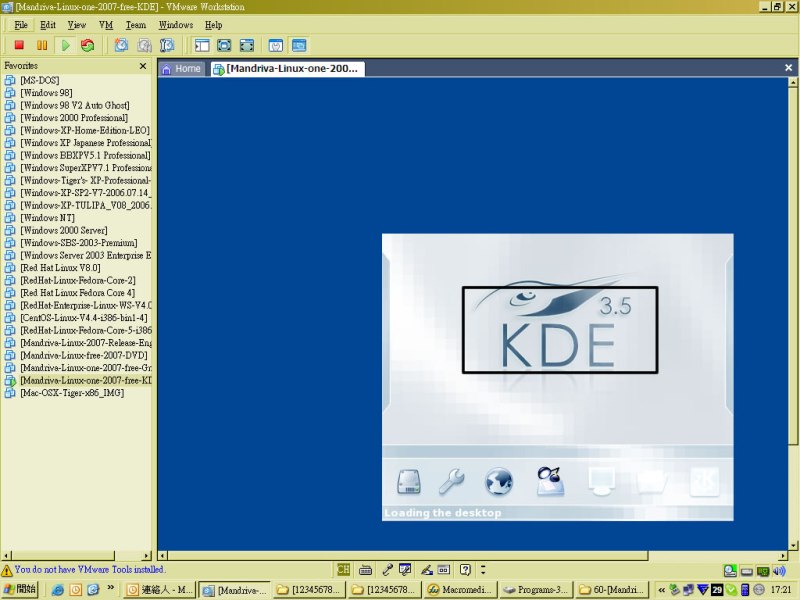Close the Favorites panel
Screen dimensions: 800x600
tap(143, 66)
